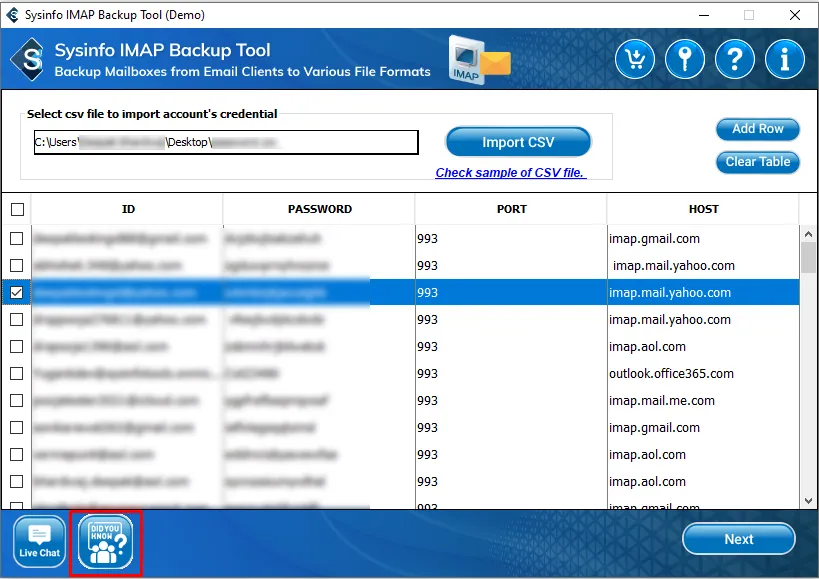819x579 pixels.
Task: Open the key activation icon
Action: pos(685,60)
